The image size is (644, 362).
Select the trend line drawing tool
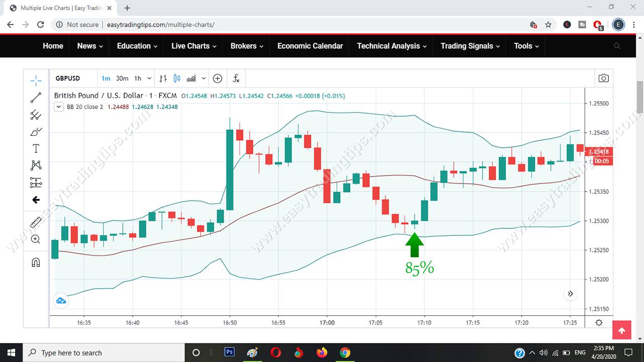[x=35, y=98]
